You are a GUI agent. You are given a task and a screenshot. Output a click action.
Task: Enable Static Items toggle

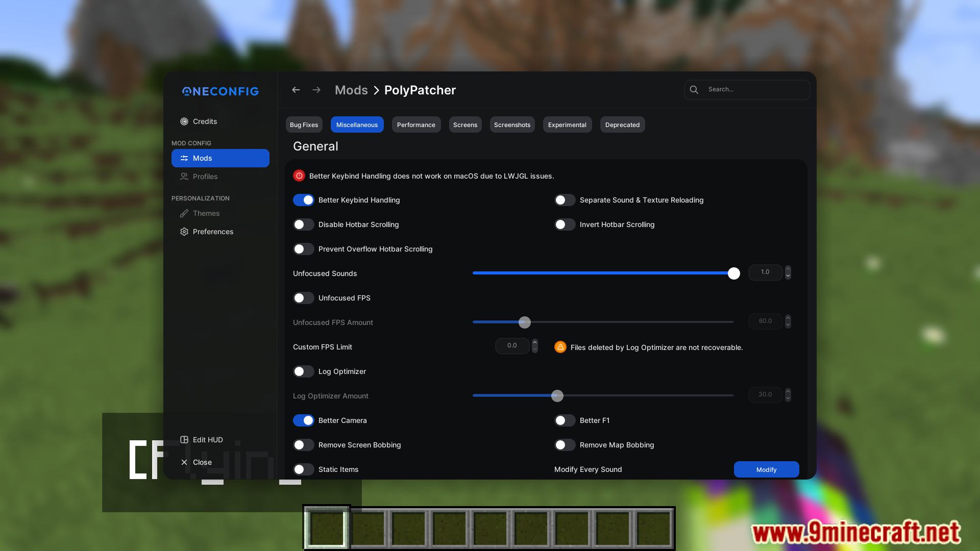coord(304,469)
